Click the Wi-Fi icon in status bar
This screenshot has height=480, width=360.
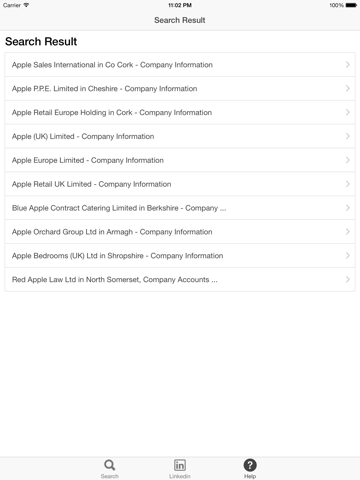[26, 5]
